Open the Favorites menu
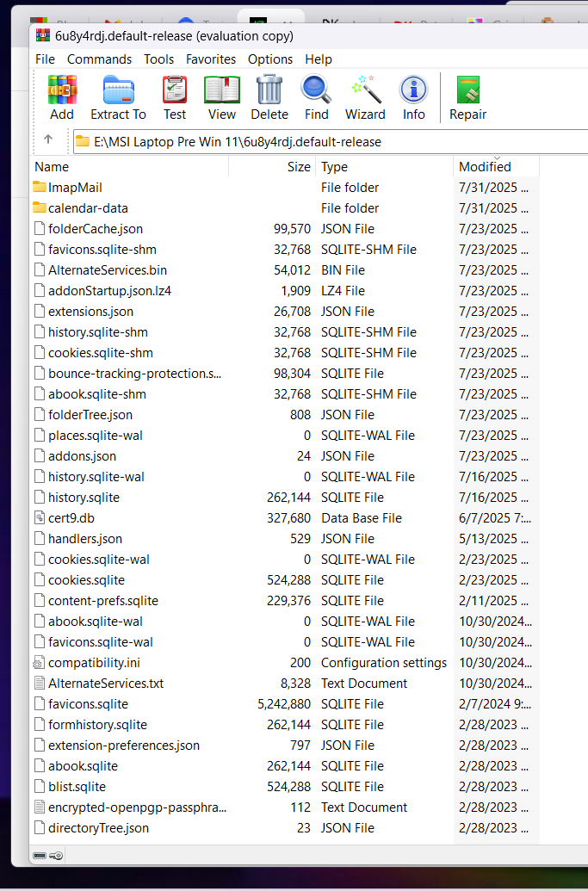The height and width of the screenshot is (891, 588). click(211, 59)
